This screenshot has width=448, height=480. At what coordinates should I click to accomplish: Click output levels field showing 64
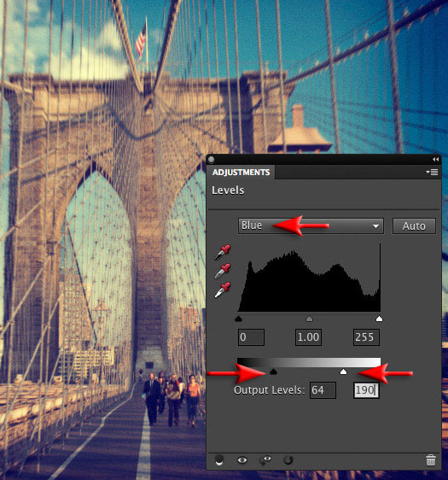click(x=323, y=390)
